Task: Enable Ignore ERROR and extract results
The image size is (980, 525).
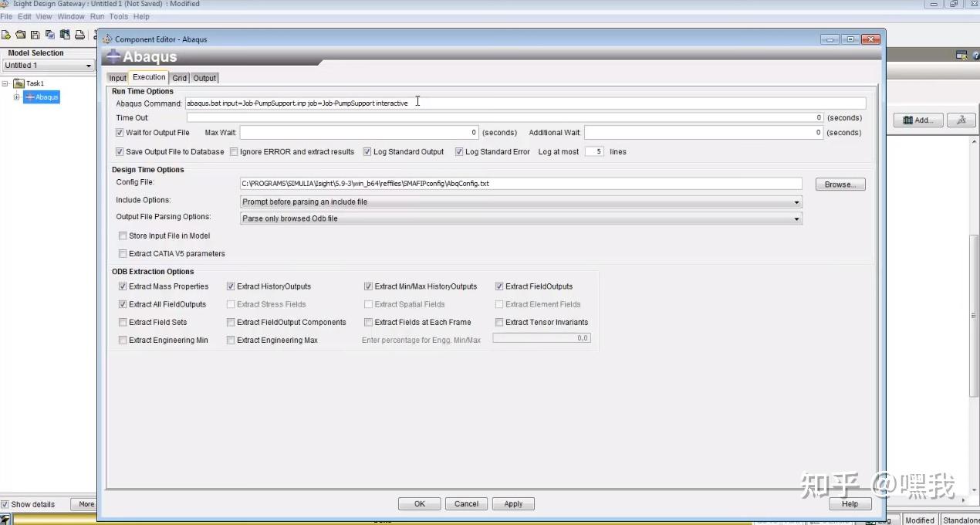Action: [234, 152]
